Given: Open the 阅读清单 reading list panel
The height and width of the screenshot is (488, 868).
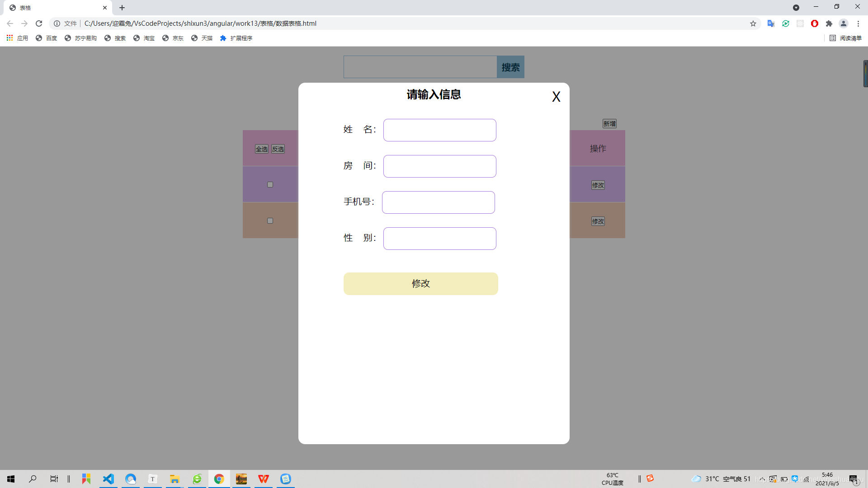Looking at the screenshot, I should point(846,38).
